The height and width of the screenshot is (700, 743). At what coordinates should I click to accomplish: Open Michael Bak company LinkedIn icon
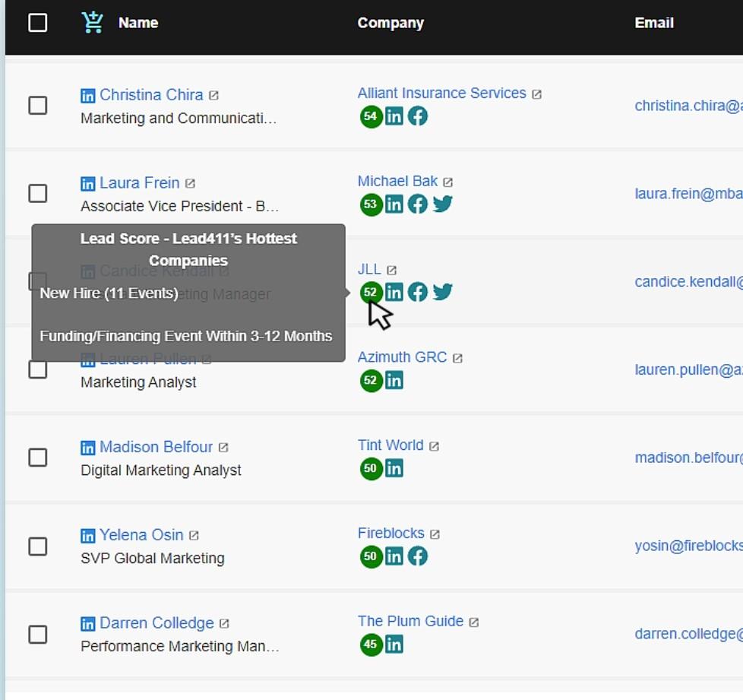394,204
